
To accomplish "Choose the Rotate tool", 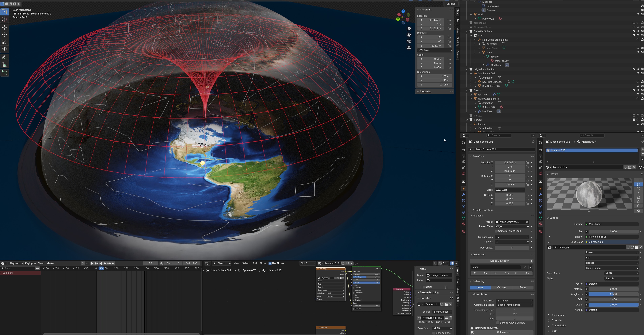I will click(x=5, y=35).
